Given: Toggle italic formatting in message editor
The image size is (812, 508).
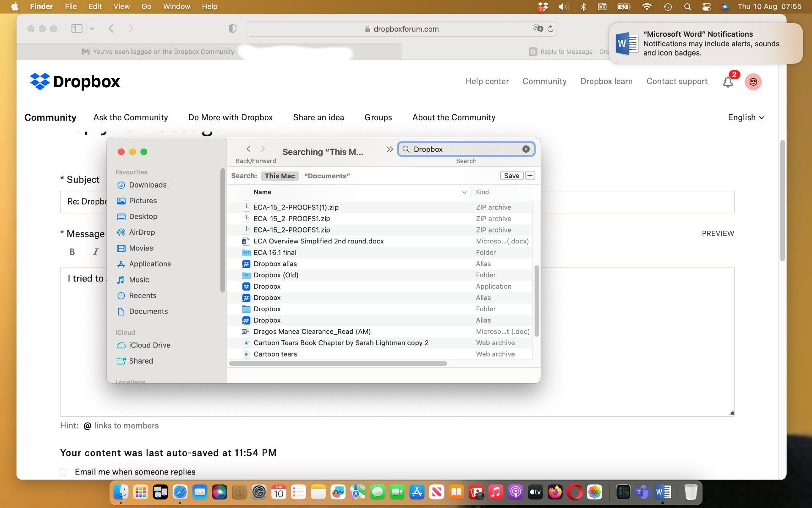Looking at the screenshot, I should (96, 252).
